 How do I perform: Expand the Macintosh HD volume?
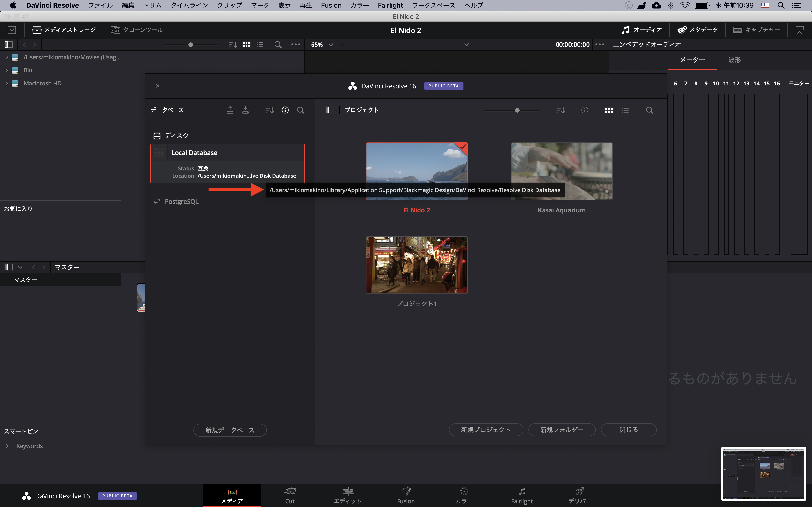pyautogui.click(x=7, y=83)
